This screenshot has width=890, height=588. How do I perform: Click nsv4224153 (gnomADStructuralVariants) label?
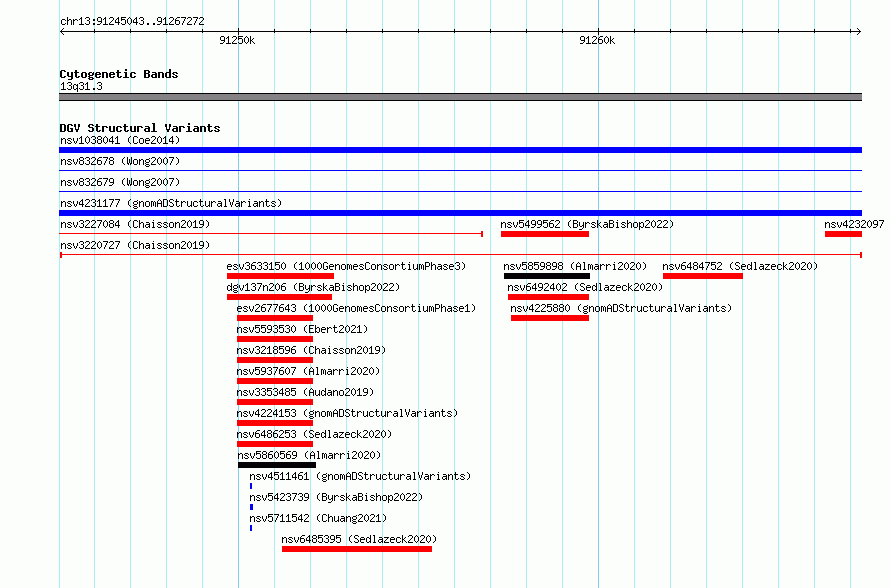pyautogui.click(x=347, y=413)
